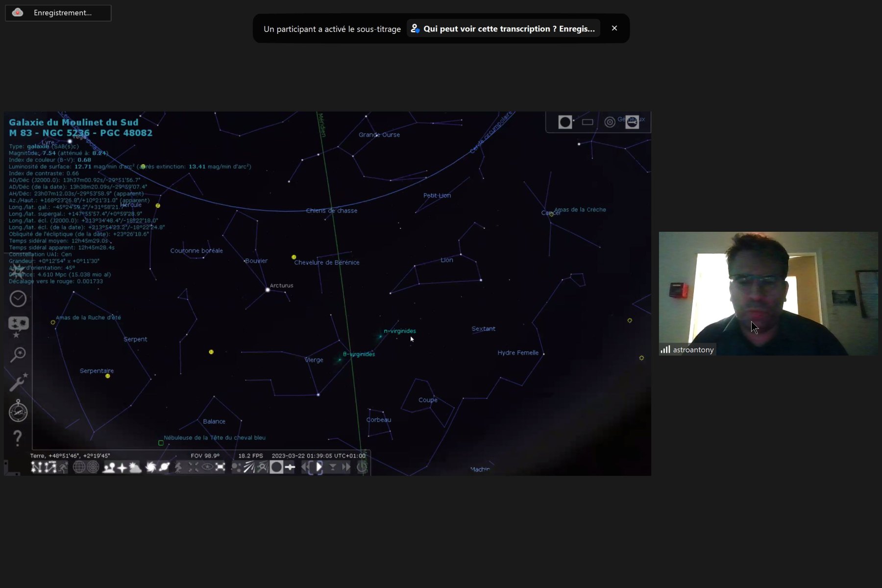882x588 pixels.
Task: Open the date and time window clock icon
Action: click(x=18, y=298)
